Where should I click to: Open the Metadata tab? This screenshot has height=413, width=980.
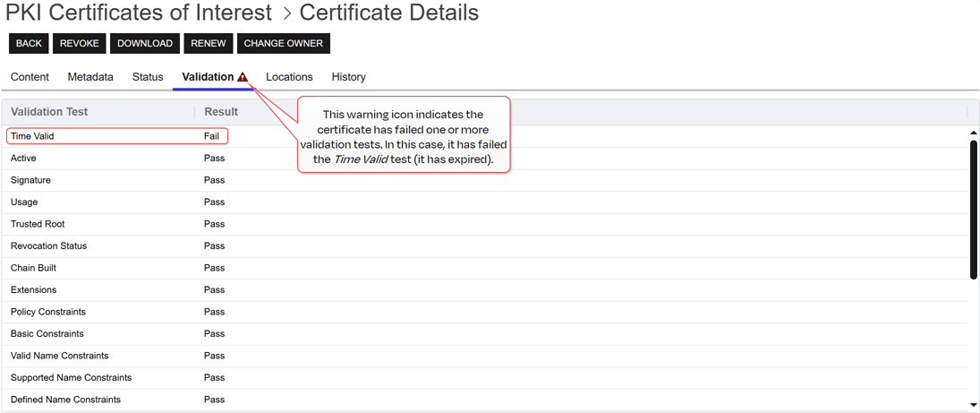[x=90, y=77]
